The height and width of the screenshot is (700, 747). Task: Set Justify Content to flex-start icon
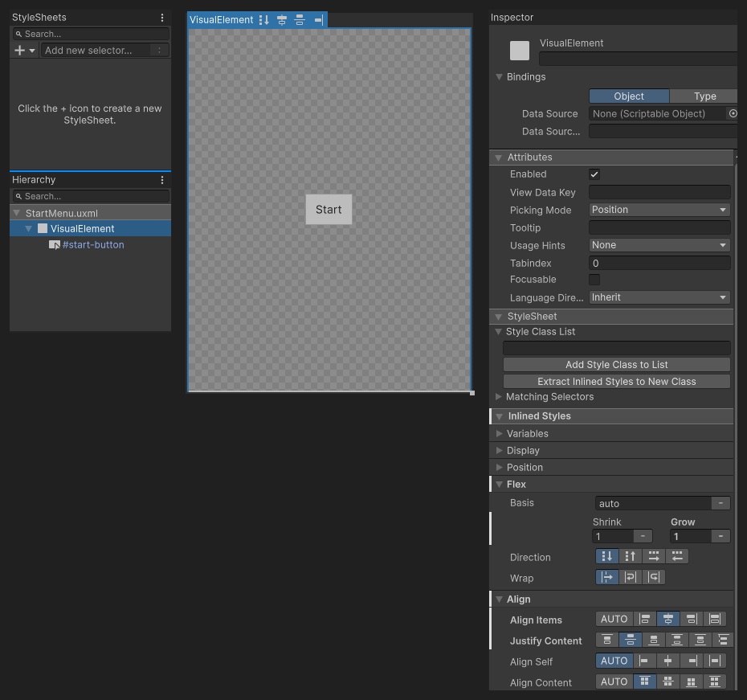[x=607, y=640]
